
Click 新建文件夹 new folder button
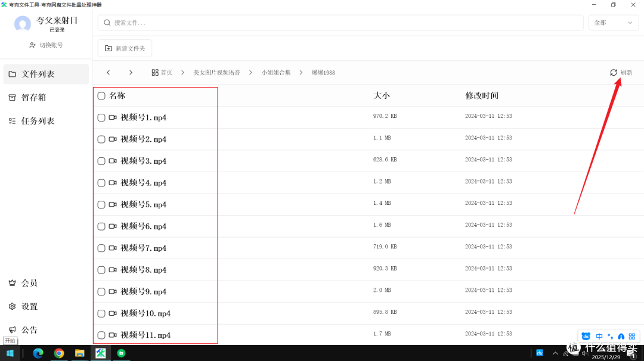coord(125,48)
